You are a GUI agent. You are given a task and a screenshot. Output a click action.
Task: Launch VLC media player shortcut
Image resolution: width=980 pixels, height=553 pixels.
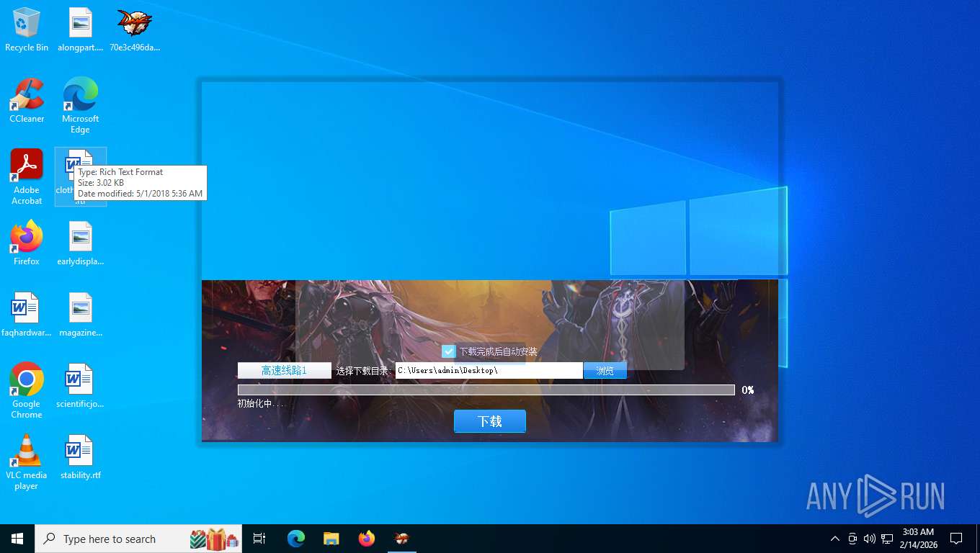pyautogui.click(x=27, y=462)
